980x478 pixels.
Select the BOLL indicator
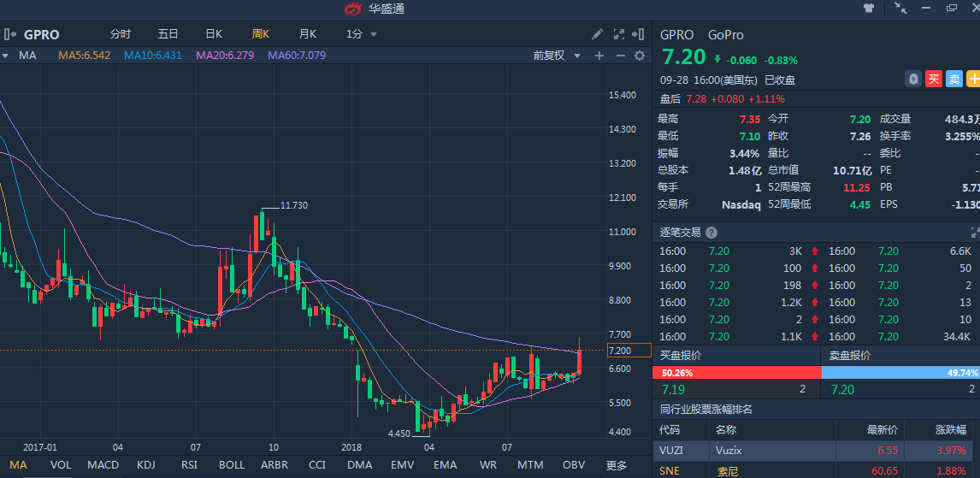(x=232, y=465)
